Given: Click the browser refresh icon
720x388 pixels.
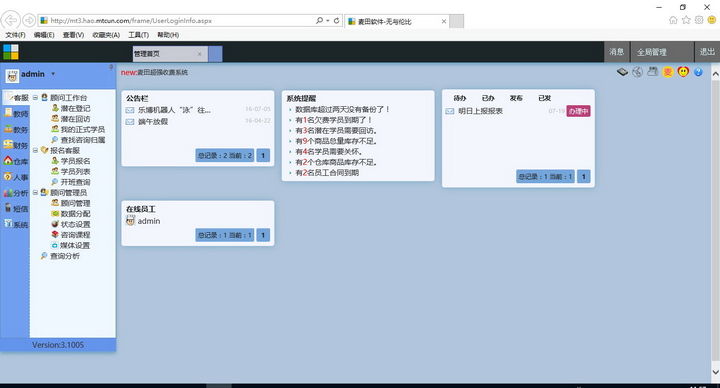Looking at the screenshot, I should pyautogui.click(x=337, y=21).
